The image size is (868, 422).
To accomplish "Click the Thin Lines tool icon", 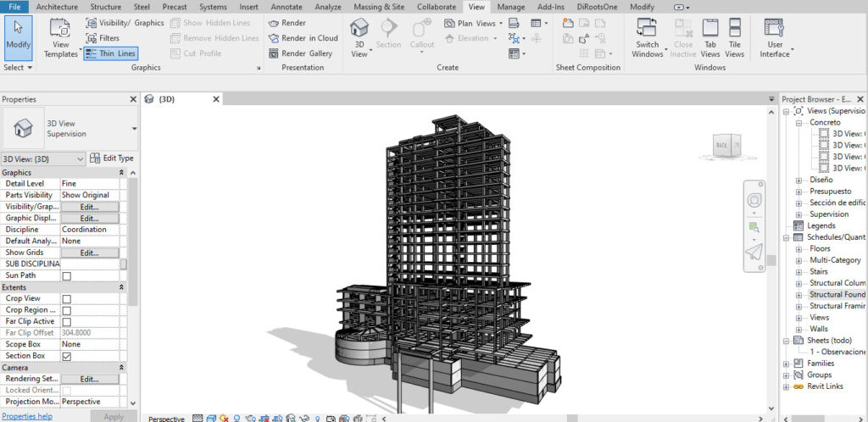I will pos(91,53).
